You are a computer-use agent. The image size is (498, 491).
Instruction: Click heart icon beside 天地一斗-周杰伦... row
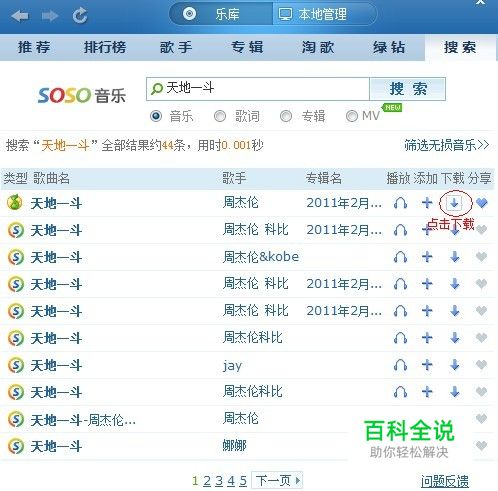[x=482, y=419]
